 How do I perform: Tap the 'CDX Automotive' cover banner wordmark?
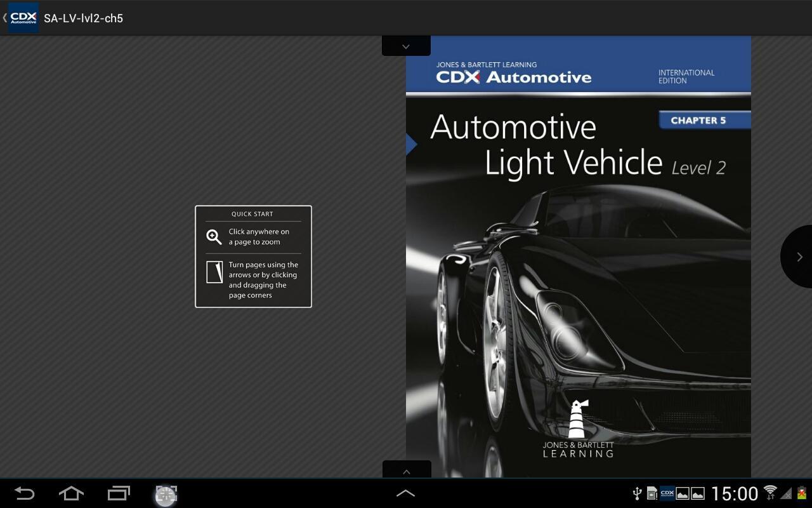tap(514, 77)
